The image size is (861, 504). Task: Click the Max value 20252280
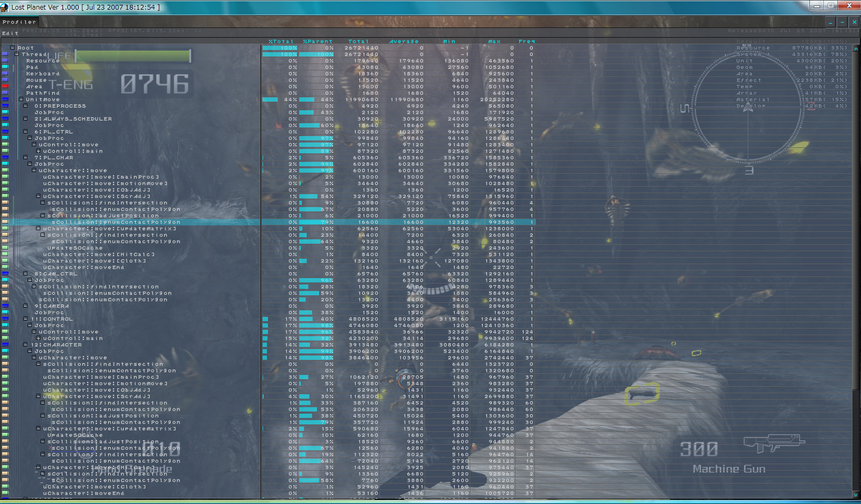(497, 100)
